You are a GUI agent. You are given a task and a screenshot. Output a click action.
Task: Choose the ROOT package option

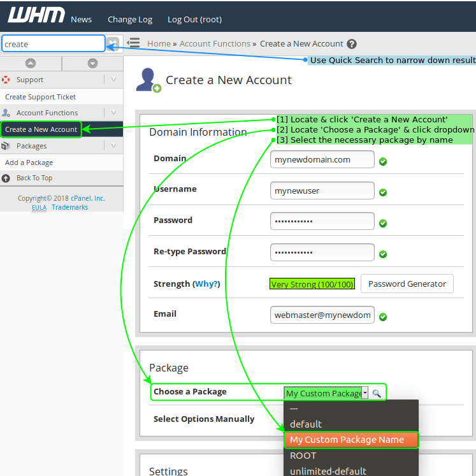click(303, 456)
